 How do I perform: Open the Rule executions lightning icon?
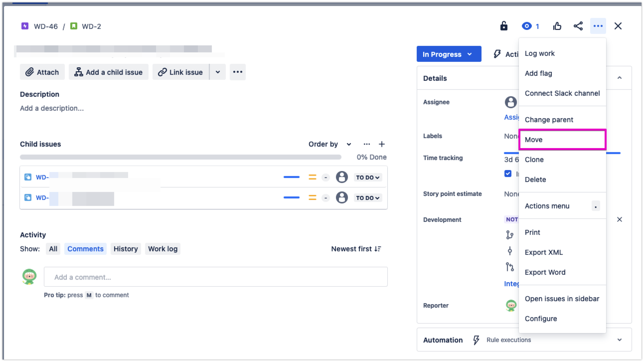click(476, 340)
